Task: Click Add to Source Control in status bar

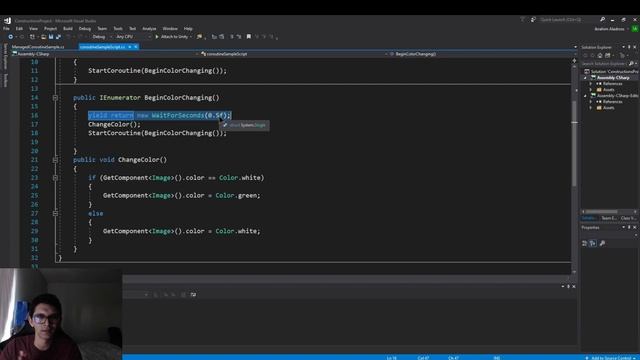Action: [x=611, y=358]
